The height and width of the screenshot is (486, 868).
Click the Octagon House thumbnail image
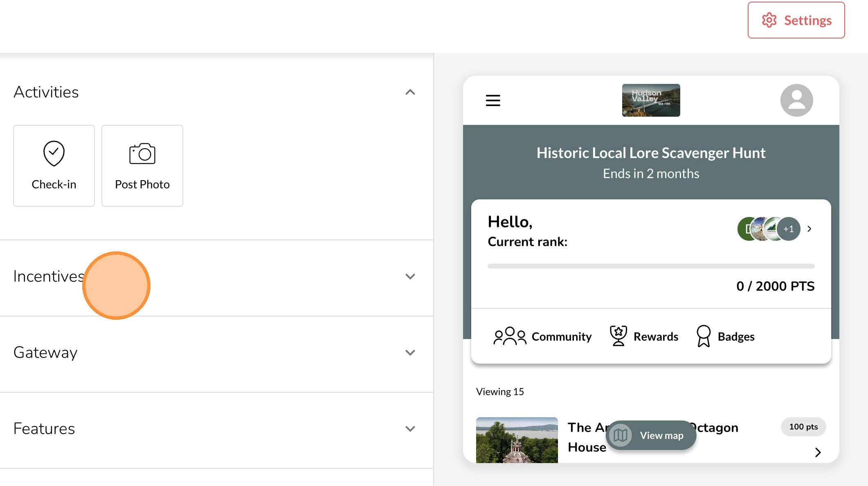(x=517, y=440)
